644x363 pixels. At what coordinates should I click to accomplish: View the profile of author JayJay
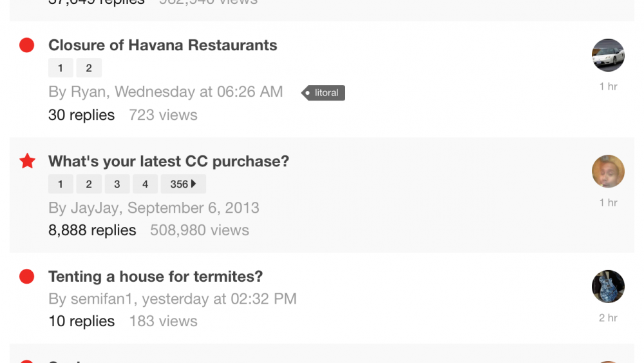click(95, 208)
